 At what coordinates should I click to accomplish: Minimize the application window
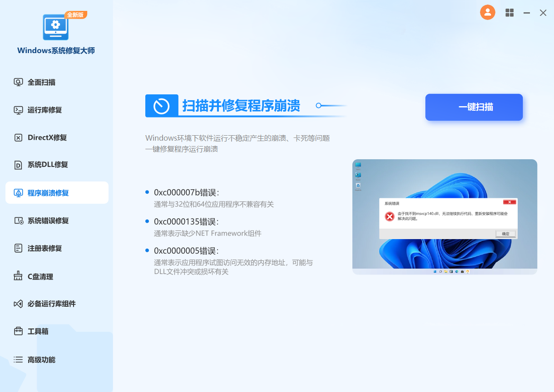[x=526, y=13]
